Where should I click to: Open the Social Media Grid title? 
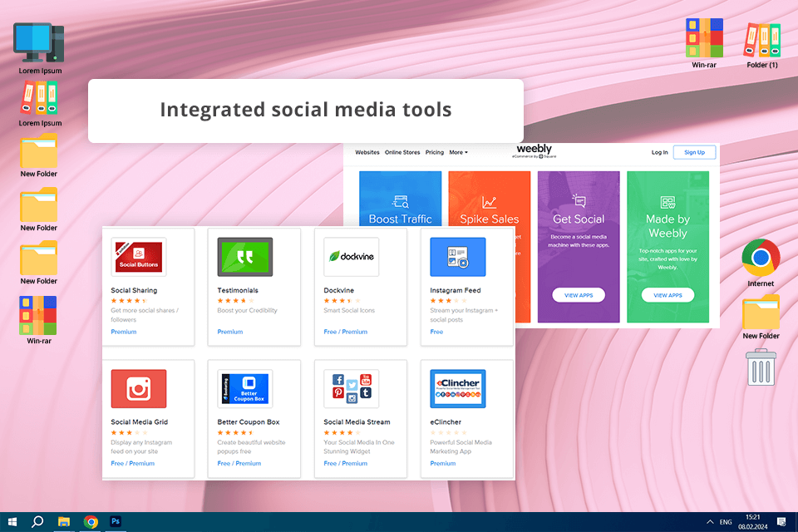[140, 422]
